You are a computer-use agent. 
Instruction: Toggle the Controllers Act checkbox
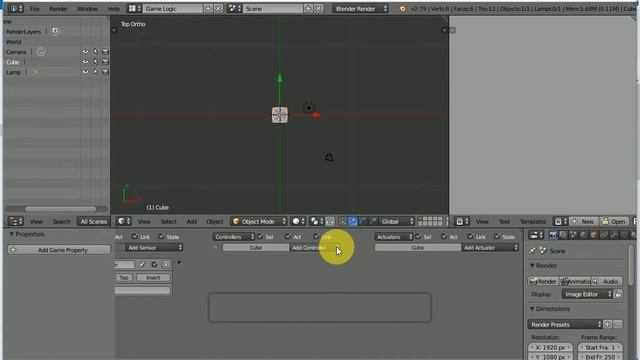(x=288, y=236)
